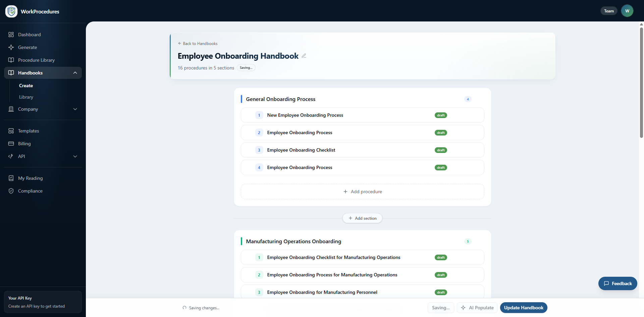
Task: Open the Dashboard grid icon
Action: click(11, 35)
